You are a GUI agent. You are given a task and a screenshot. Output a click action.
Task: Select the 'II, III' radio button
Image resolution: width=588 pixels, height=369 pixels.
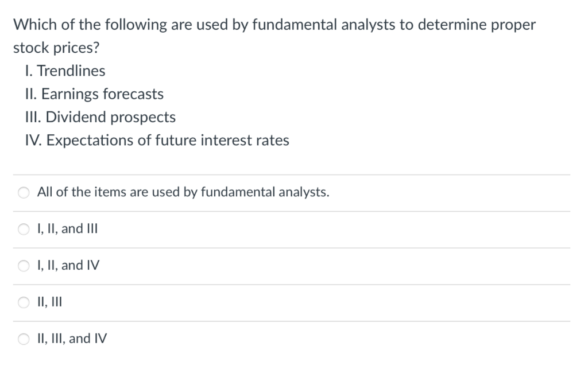[22, 303]
